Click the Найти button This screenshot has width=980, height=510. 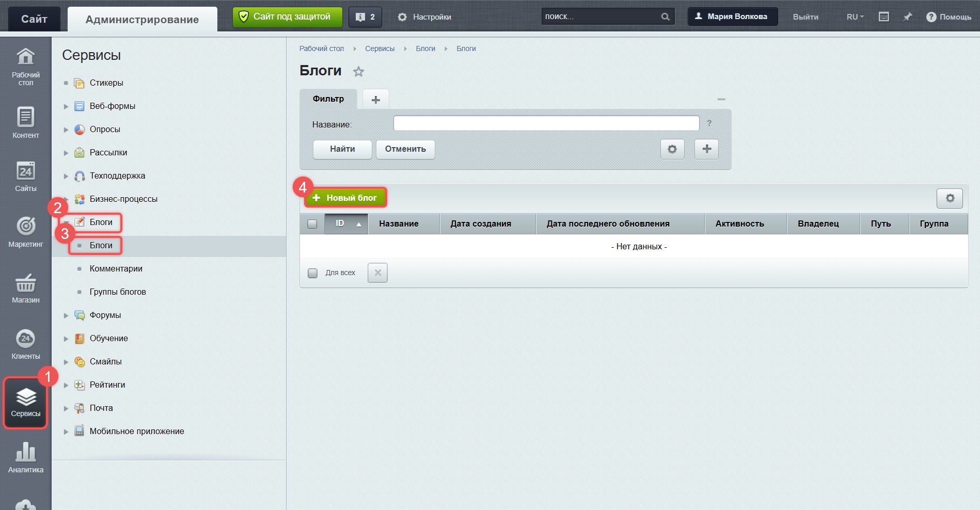pyautogui.click(x=342, y=149)
